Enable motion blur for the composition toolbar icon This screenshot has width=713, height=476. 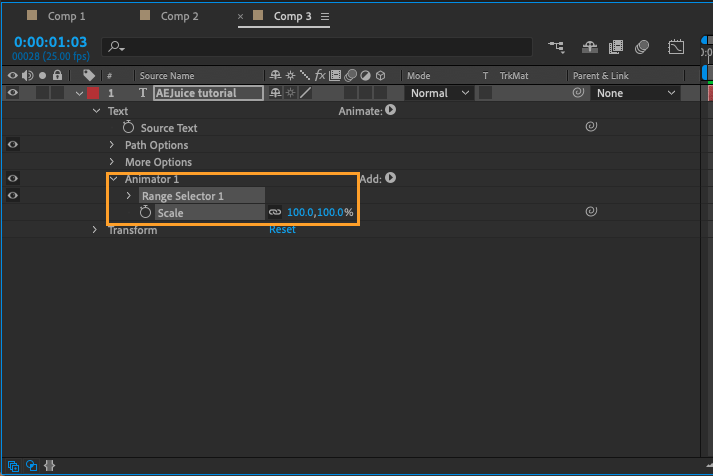pyautogui.click(x=642, y=47)
